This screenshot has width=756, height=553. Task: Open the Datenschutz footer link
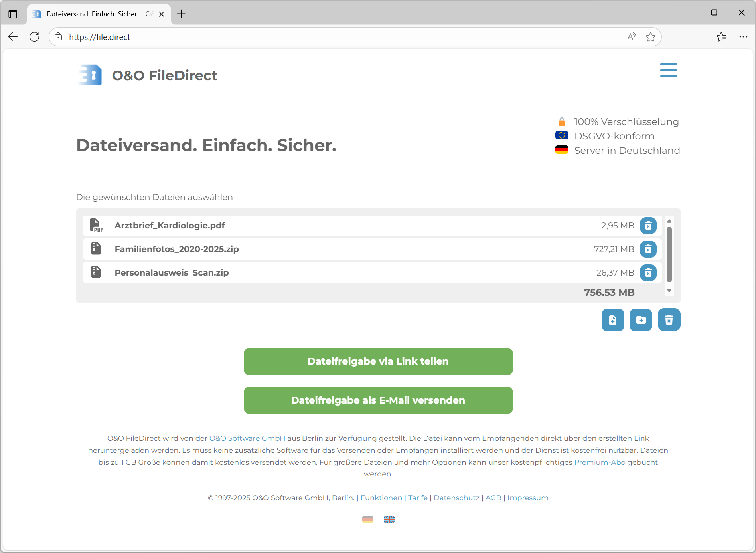pyautogui.click(x=456, y=498)
